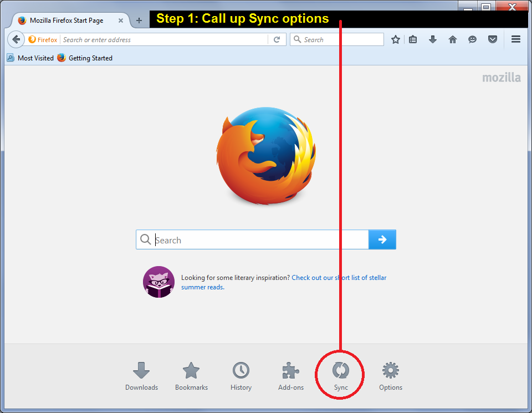Open the hamburger menu
This screenshot has height=413, width=532.
[x=516, y=39]
